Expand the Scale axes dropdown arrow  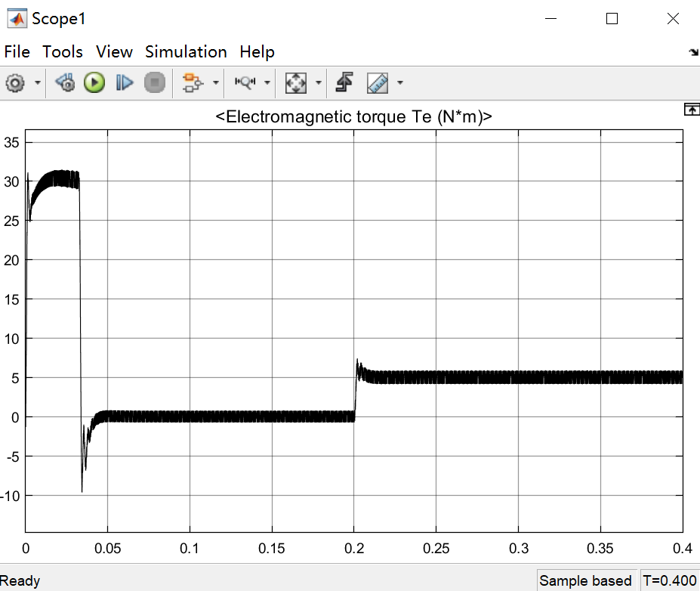pyautogui.click(x=319, y=82)
